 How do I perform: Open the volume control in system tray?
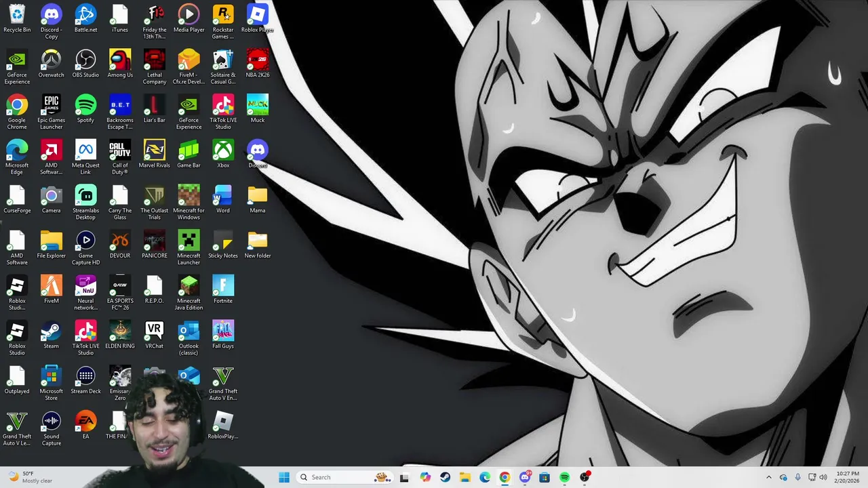point(823,477)
